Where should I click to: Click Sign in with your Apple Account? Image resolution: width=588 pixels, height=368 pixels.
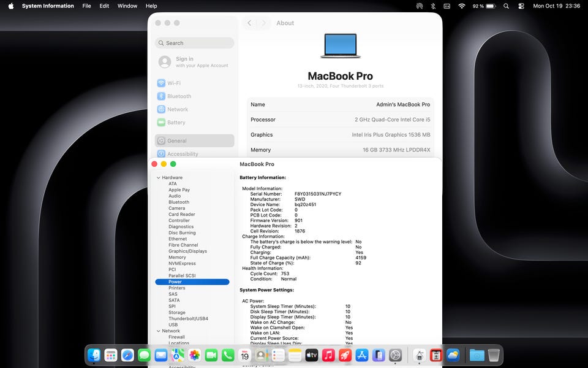(x=194, y=62)
